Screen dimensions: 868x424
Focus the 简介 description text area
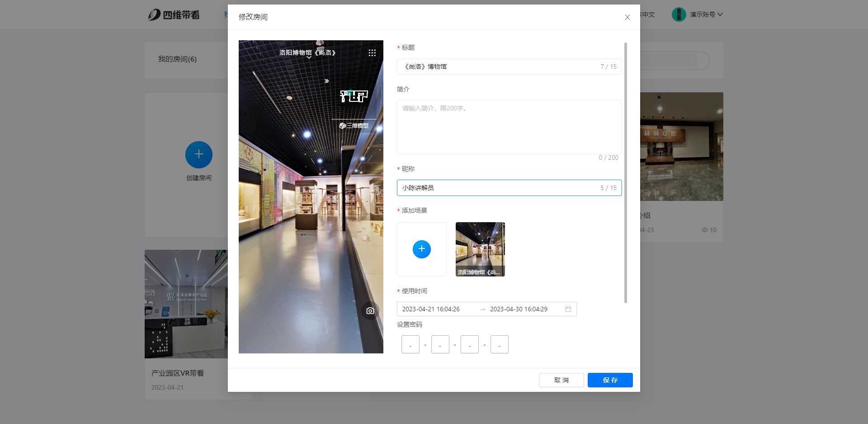pos(509,127)
